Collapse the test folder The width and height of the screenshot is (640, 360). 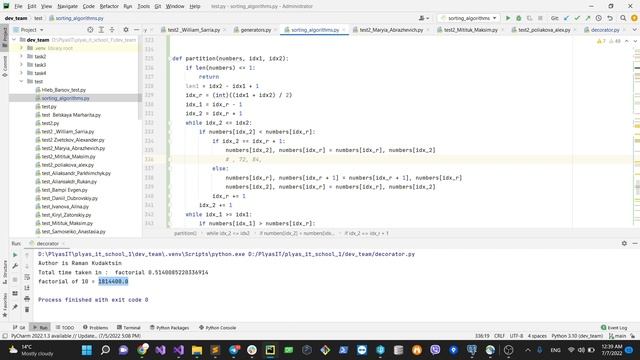tap(21, 81)
